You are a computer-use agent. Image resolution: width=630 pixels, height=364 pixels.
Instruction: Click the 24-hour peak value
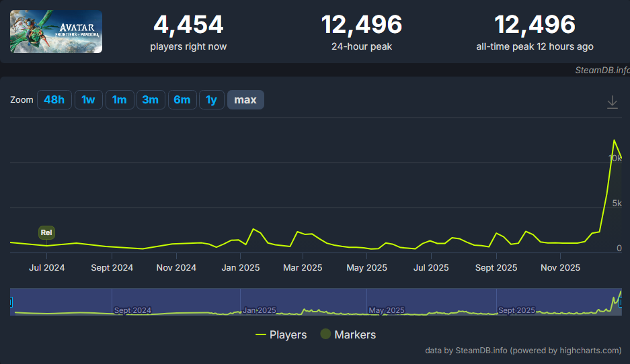coord(362,26)
